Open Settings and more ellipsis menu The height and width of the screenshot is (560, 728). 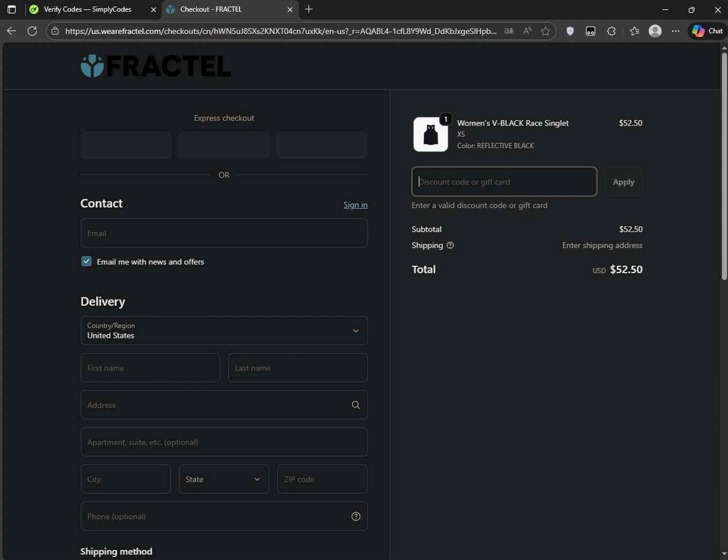click(x=676, y=31)
